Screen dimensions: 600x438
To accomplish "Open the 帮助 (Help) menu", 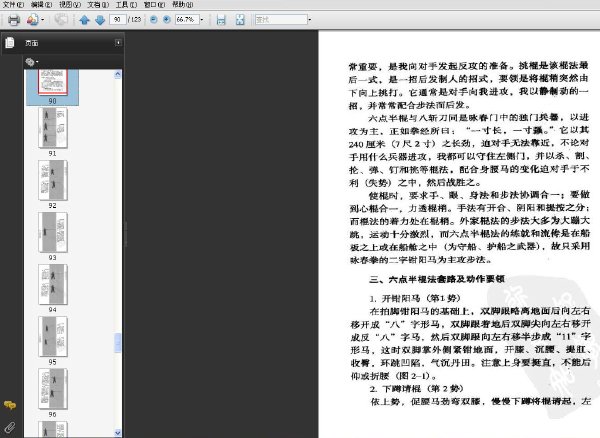I will [x=183, y=5].
